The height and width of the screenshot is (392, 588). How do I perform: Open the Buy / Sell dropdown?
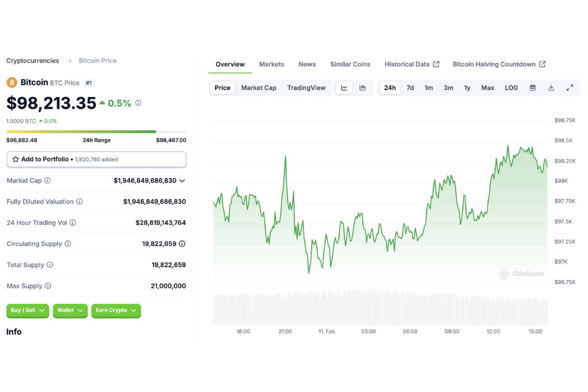click(28, 311)
